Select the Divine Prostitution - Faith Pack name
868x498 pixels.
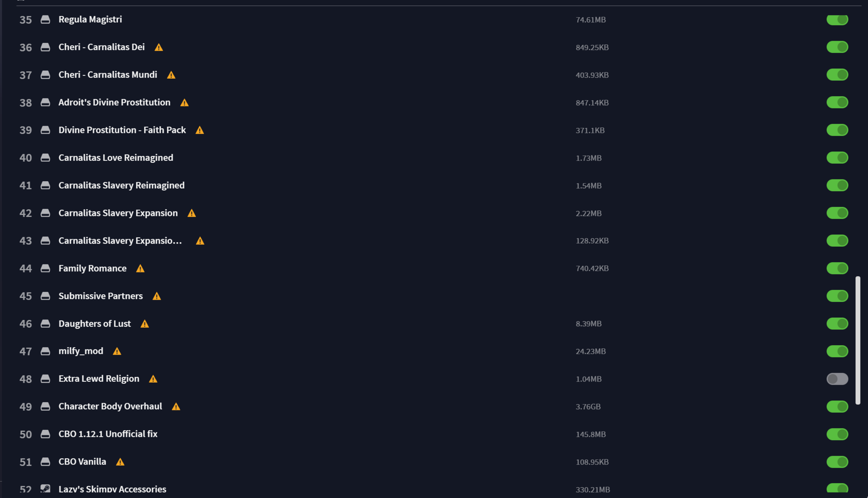[122, 130]
